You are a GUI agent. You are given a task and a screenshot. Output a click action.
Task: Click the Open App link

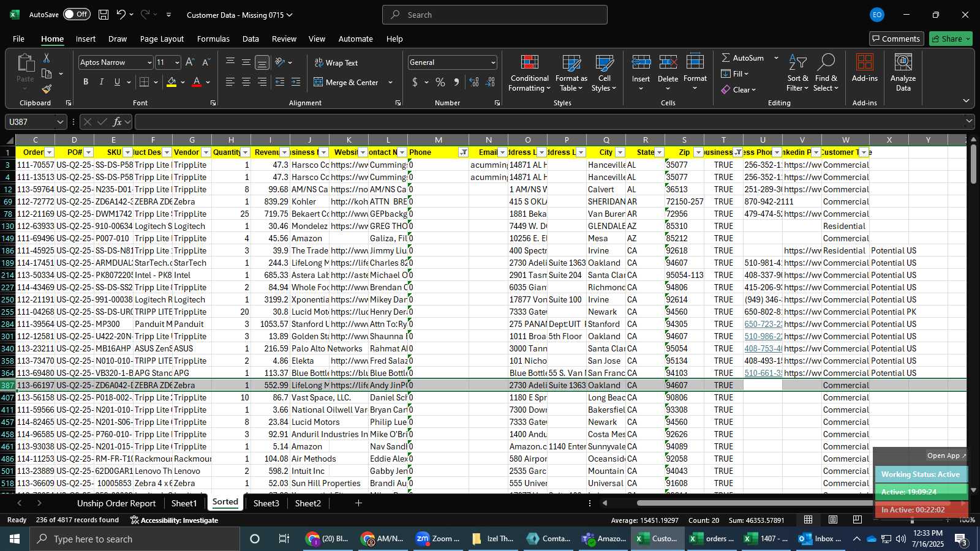tap(946, 455)
